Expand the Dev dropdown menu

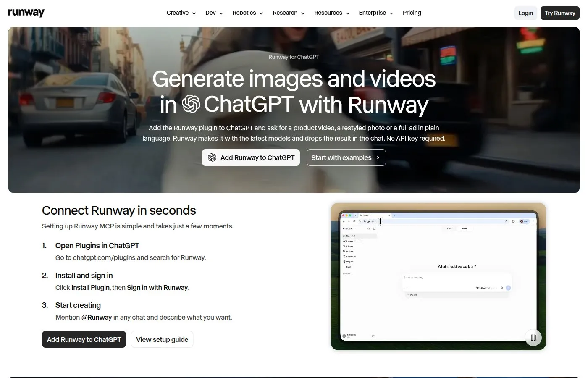[x=214, y=13]
